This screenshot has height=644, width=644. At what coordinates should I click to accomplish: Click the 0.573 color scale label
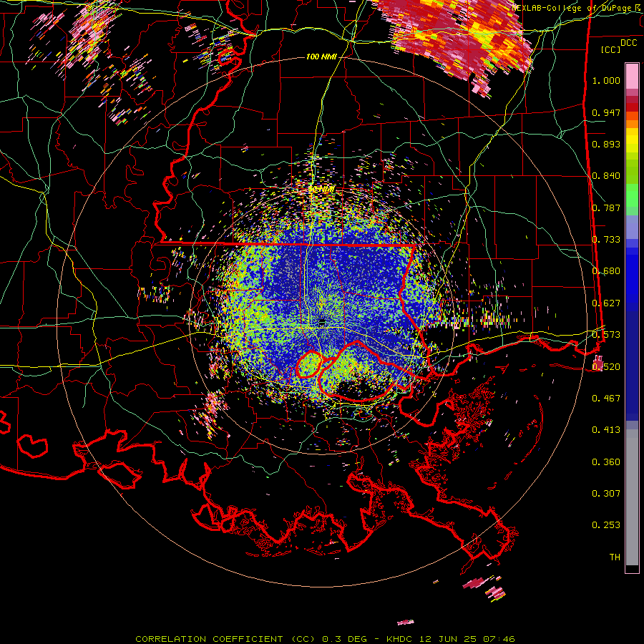(606, 335)
